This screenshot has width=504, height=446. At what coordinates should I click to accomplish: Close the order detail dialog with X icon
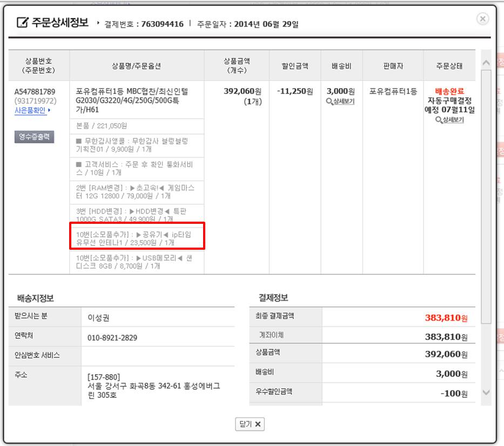[x=482, y=19]
